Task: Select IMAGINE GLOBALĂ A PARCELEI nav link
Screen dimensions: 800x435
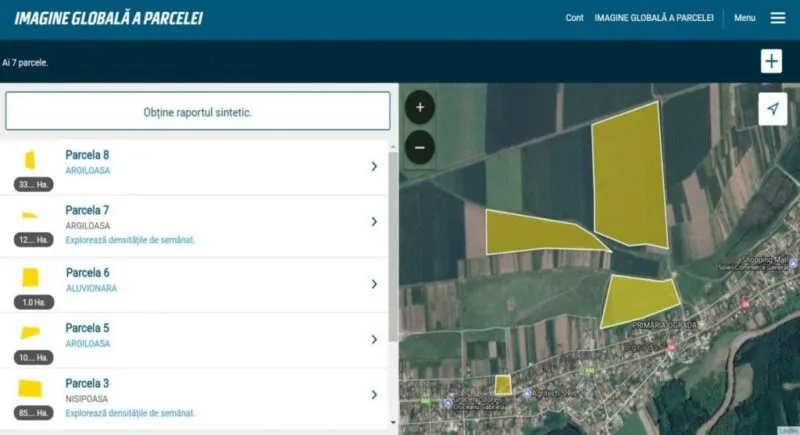Action: 654,18
